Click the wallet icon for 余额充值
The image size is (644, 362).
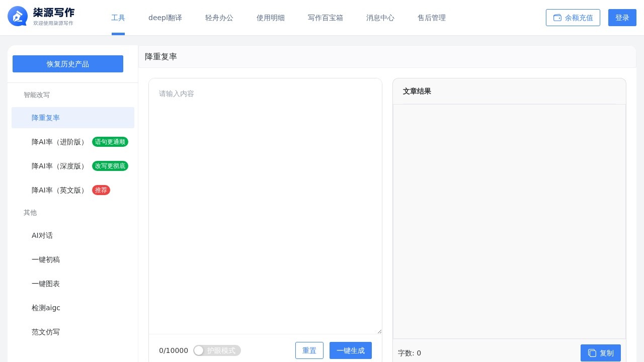pyautogui.click(x=557, y=18)
